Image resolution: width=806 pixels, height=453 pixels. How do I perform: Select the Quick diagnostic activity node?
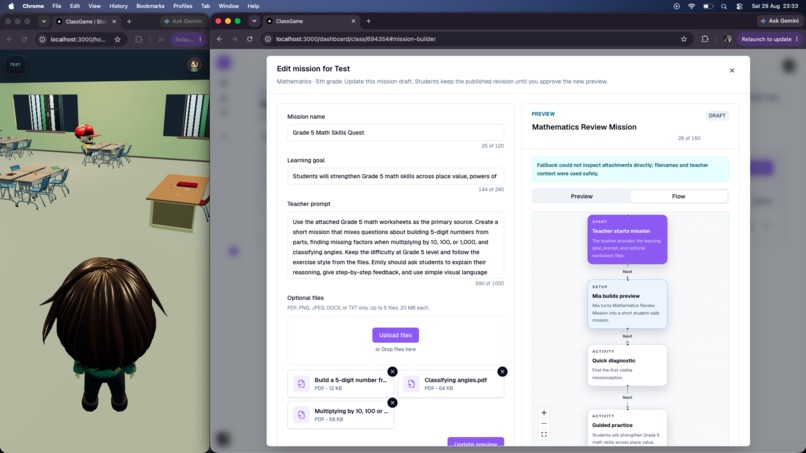click(627, 365)
